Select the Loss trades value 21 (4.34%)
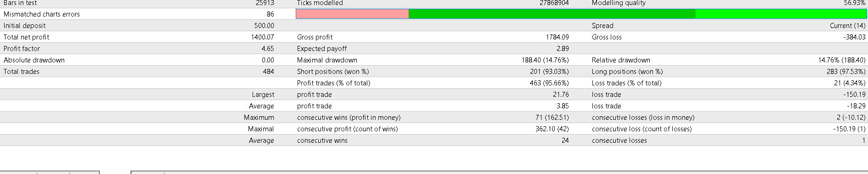Screen dimensions: 868x174 pos(850,83)
